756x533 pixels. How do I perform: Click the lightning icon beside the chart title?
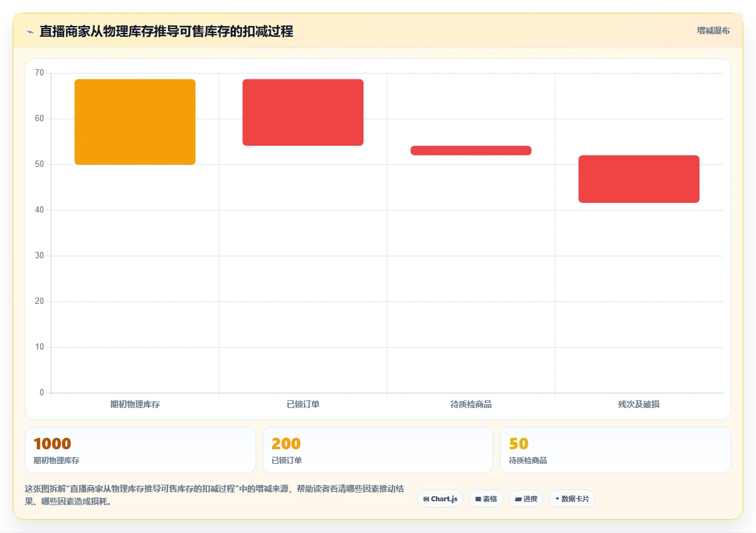(30, 32)
